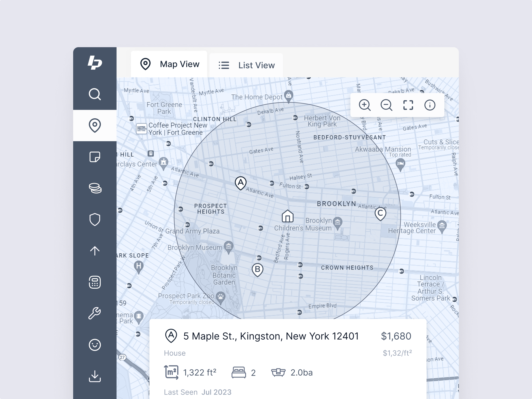Click the Brooklyn Museum map pin

pos(229,247)
